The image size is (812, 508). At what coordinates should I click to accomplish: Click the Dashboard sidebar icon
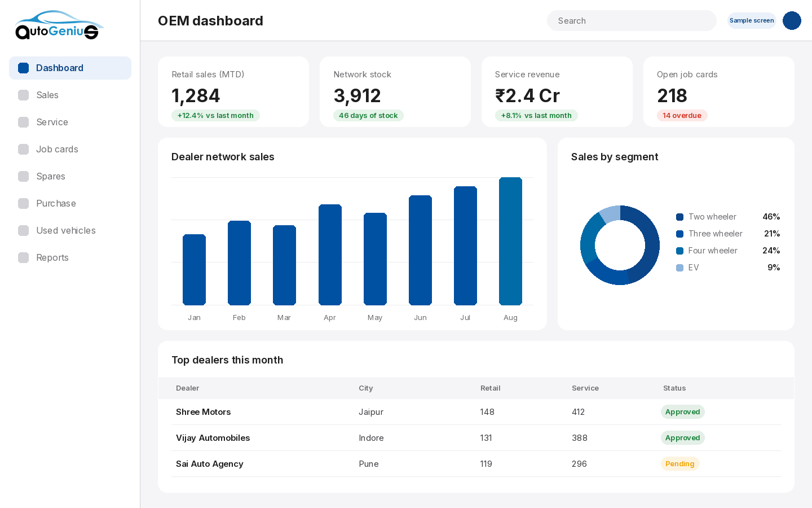point(24,68)
